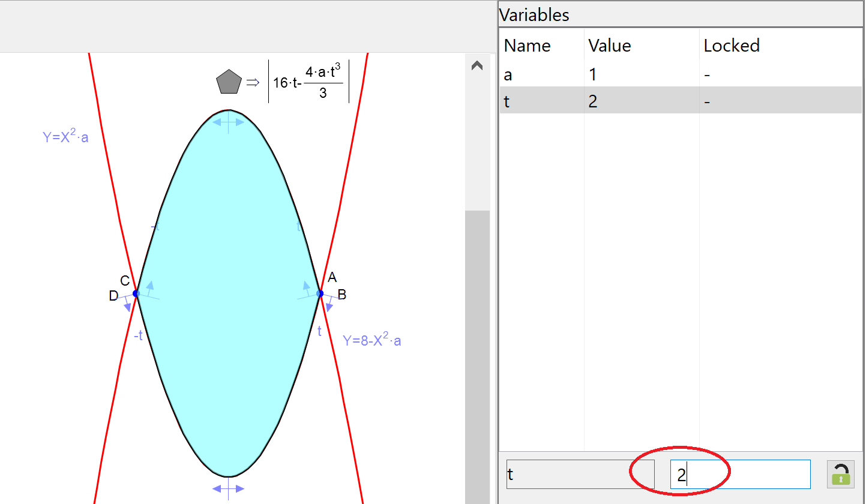
Task: Click the variable name field showing t
Action: coord(580,475)
